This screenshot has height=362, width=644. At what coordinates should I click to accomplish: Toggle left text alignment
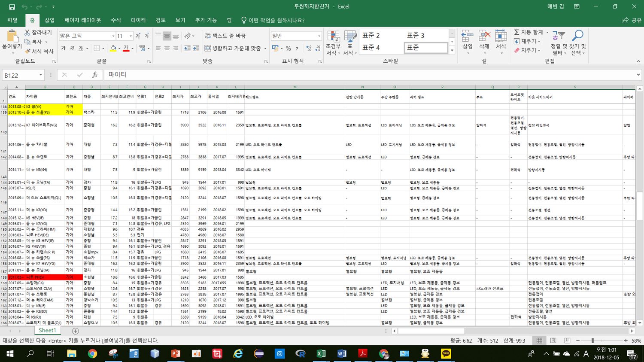coord(158,49)
